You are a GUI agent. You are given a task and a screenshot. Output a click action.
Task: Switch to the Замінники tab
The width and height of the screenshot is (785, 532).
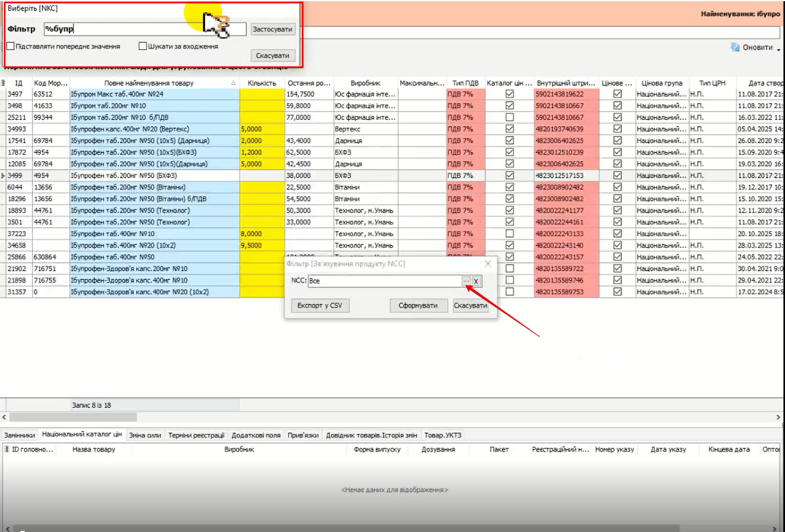(20, 435)
